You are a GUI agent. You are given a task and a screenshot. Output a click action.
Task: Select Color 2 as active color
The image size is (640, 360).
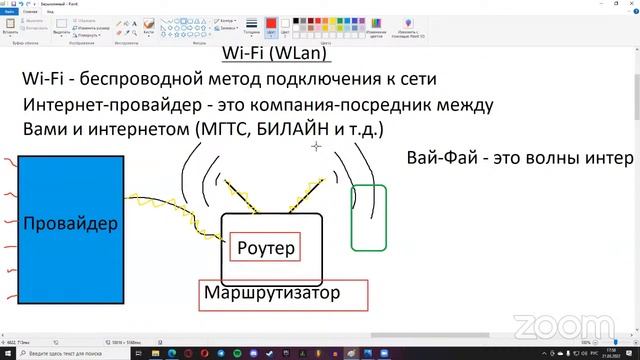pos(285,28)
